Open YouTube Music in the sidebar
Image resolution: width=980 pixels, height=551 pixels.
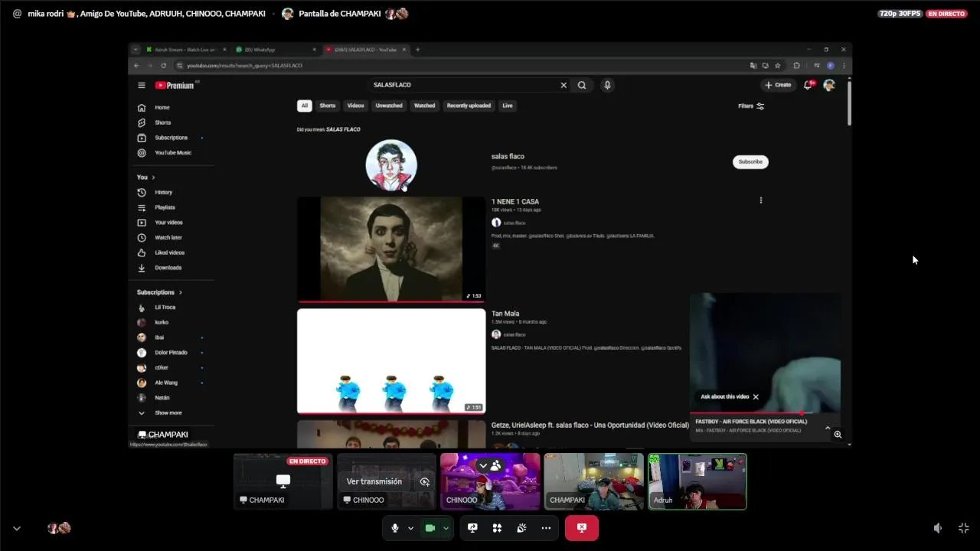[x=172, y=152]
